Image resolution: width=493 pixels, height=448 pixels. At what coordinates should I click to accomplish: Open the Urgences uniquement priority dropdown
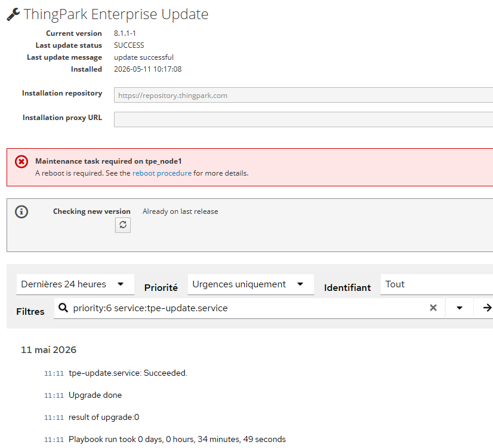(251, 284)
